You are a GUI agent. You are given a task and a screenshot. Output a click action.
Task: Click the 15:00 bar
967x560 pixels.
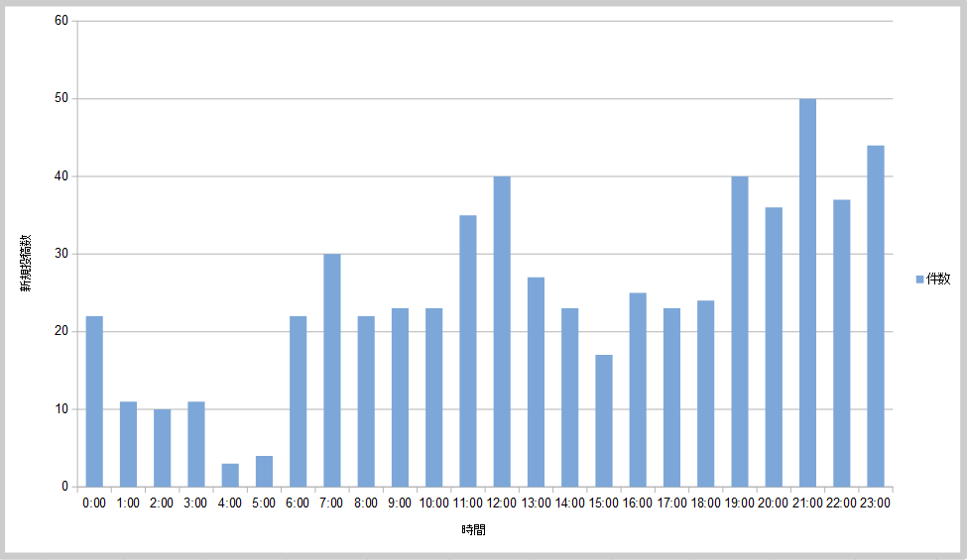[604, 420]
